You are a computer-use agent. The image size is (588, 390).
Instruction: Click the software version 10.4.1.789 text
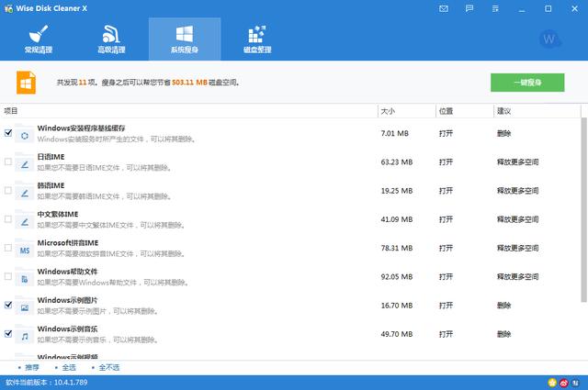pos(47,383)
